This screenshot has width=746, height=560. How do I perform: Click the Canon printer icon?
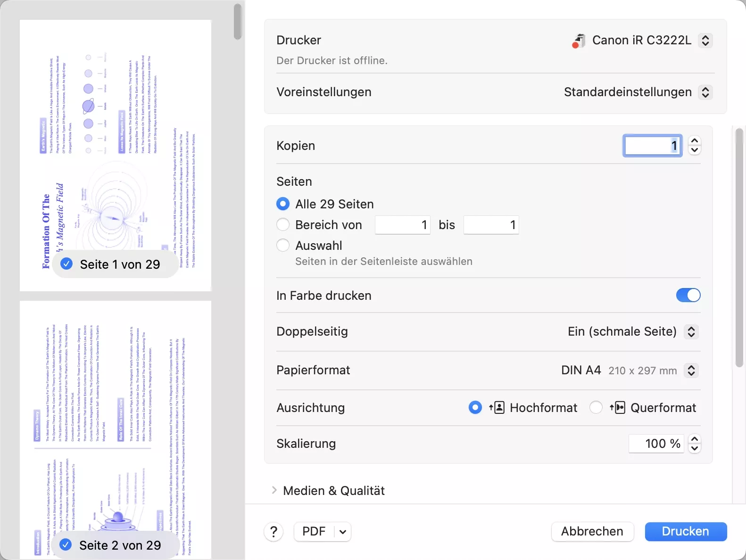click(579, 41)
